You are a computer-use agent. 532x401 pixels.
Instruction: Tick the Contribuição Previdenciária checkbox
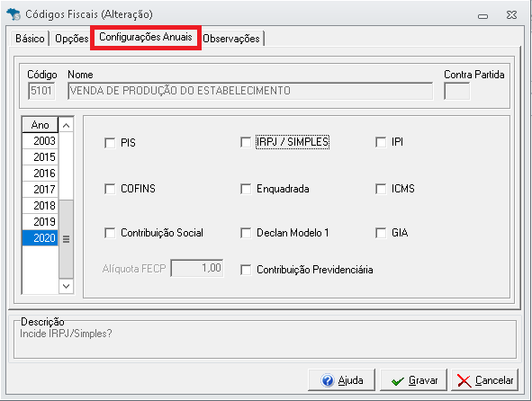point(246,270)
